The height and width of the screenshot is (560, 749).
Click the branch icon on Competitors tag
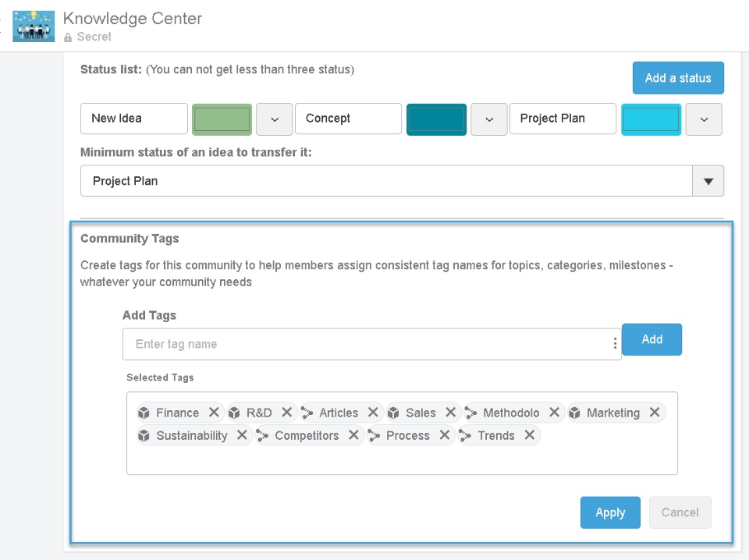coord(262,435)
